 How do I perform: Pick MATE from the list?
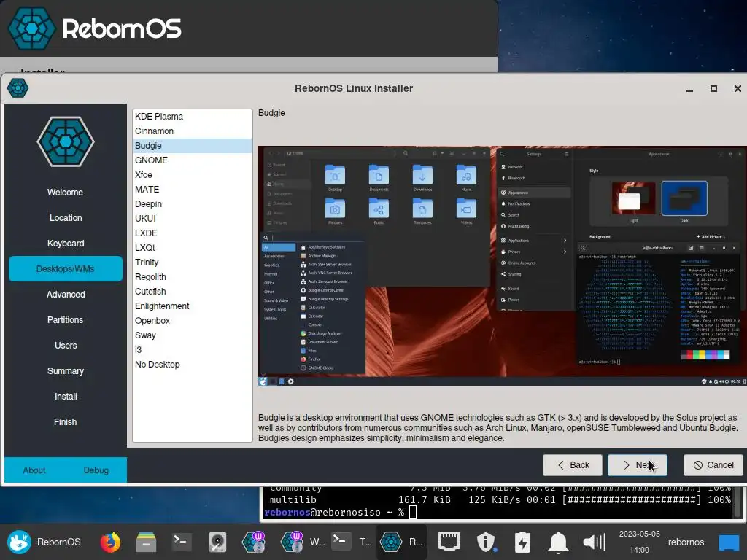click(x=192, y=190)
